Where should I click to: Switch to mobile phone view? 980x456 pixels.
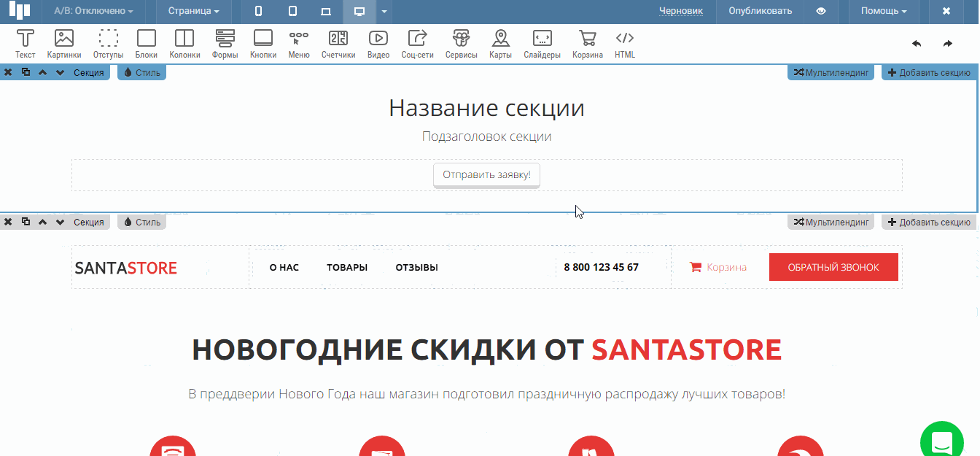click(259, 11)
